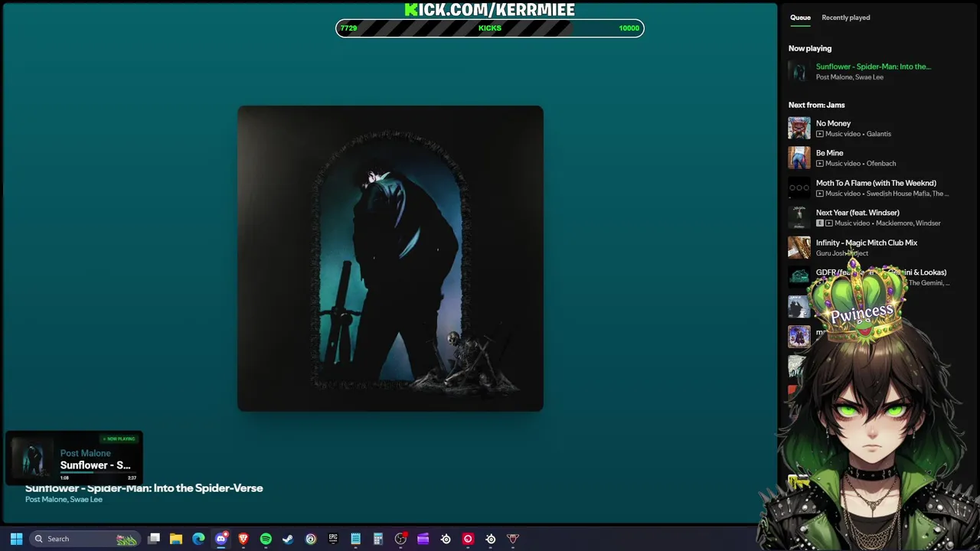
Task: Click the Now Playing overlay widget song title
Action: tap(96, 465)
